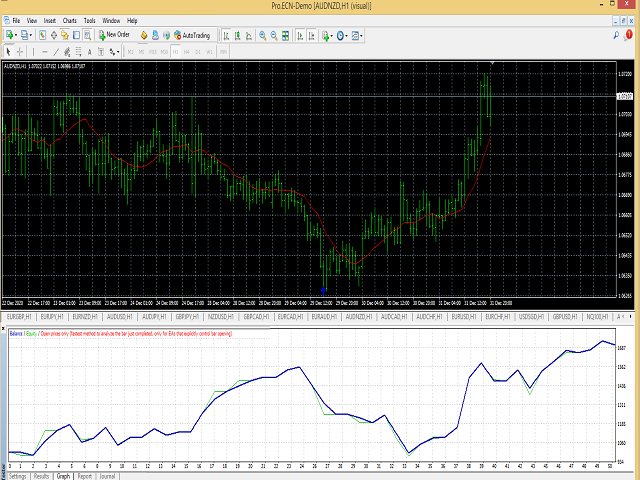640x480 pixels.
Task: Switch to AUDNZD,H1 chart tab
Action: click(x=360, y=316)
